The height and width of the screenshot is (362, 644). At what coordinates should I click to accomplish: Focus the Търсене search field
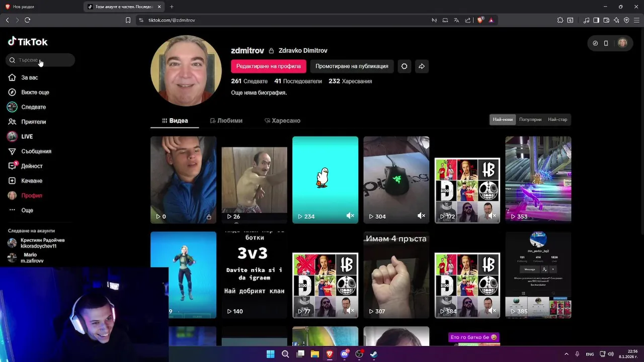point(40,60)
